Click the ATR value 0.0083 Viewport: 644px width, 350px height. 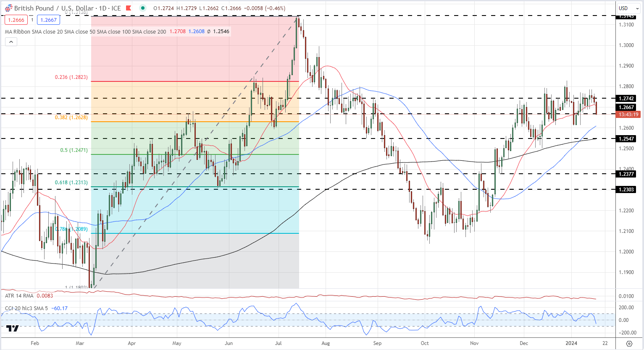tap(45, 296)
